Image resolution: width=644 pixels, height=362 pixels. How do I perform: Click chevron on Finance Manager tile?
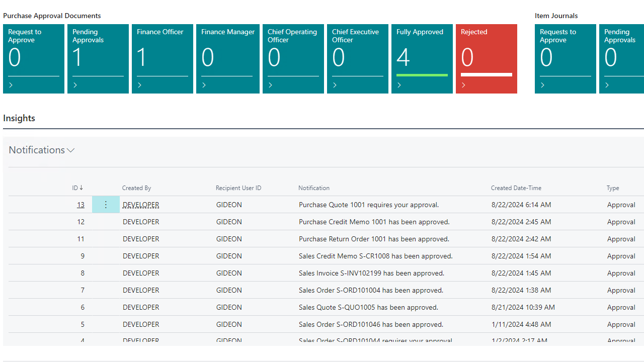pyautogui.click(x=204, y=85)
